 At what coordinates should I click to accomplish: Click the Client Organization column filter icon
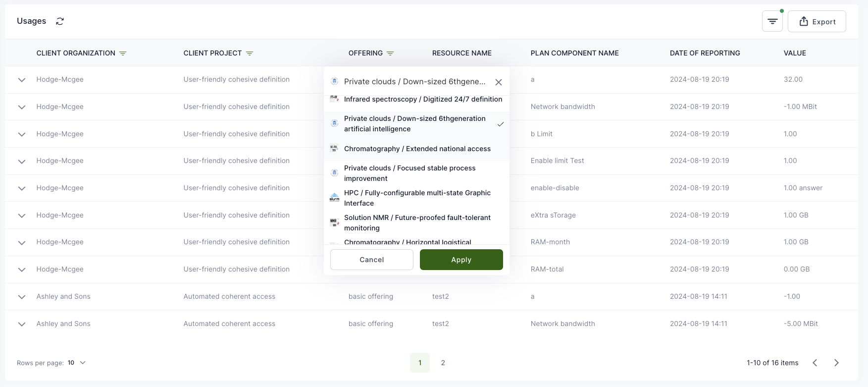click(x=123, y=54)
